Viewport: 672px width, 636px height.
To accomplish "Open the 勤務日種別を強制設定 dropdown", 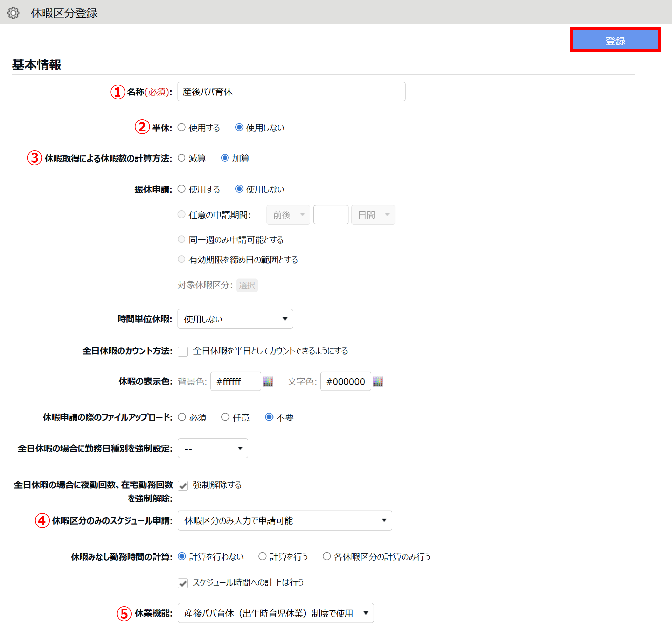I will 213,448.
